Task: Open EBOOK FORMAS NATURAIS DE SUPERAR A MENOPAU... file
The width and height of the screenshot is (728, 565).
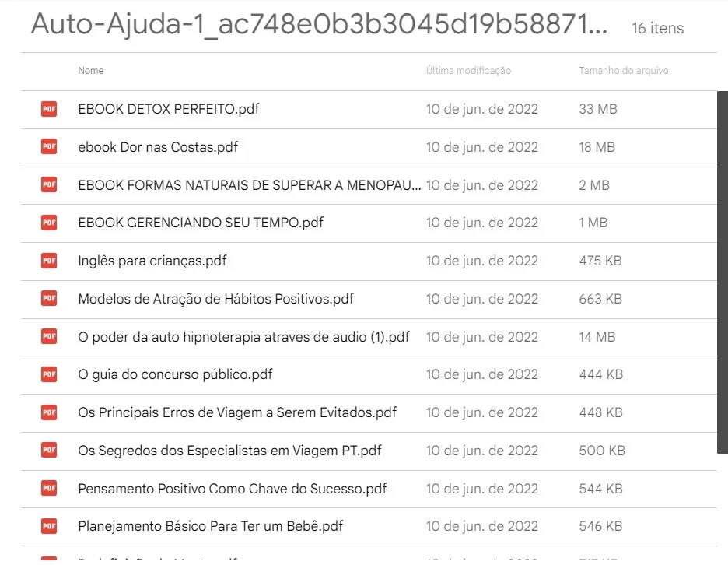Action: (250, 185)
